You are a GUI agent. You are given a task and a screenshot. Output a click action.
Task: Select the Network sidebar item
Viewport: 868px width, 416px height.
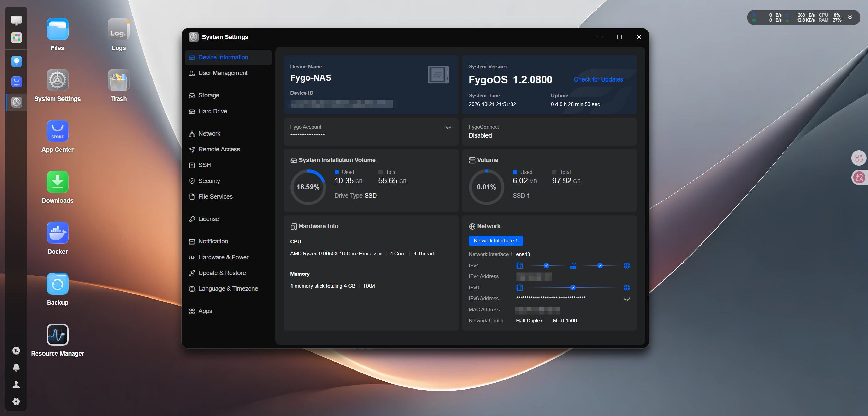point(228,134)
